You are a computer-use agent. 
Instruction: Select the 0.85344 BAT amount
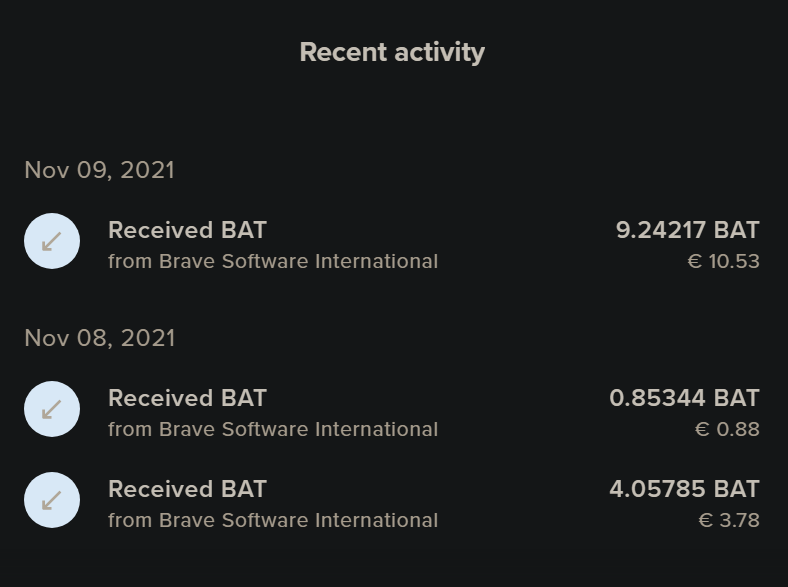(x=684, y=398)
